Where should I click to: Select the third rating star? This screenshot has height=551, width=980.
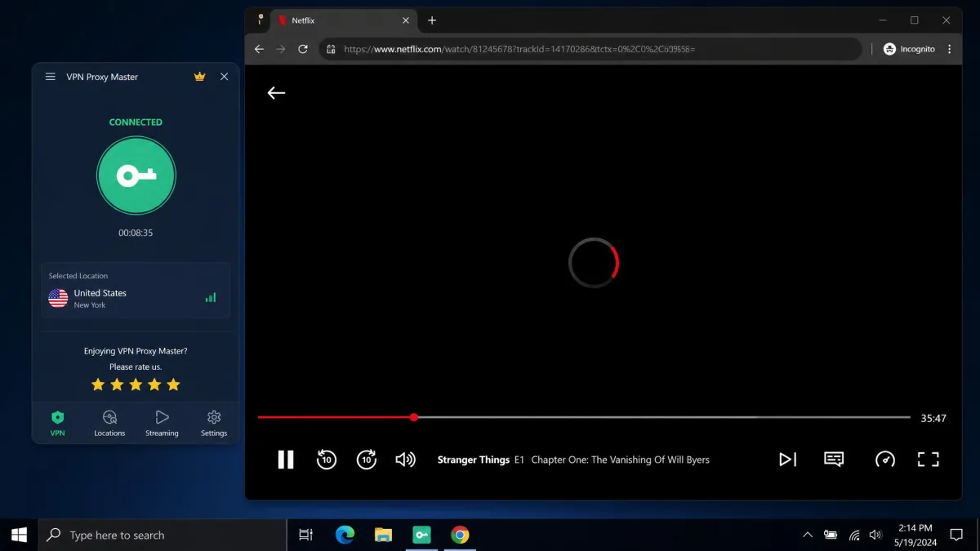(136, 384)
